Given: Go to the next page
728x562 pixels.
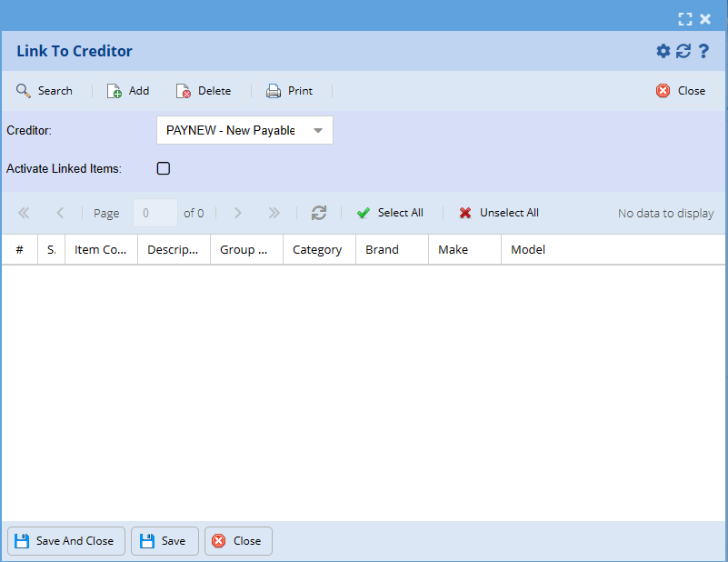Looking at the screenshot, I should 238,213.
